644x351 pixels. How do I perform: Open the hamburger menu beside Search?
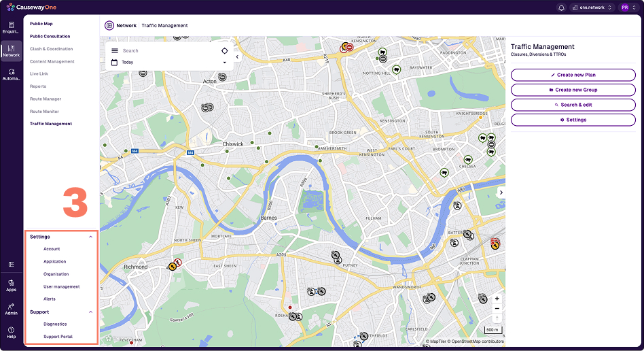tap(115, 50)
